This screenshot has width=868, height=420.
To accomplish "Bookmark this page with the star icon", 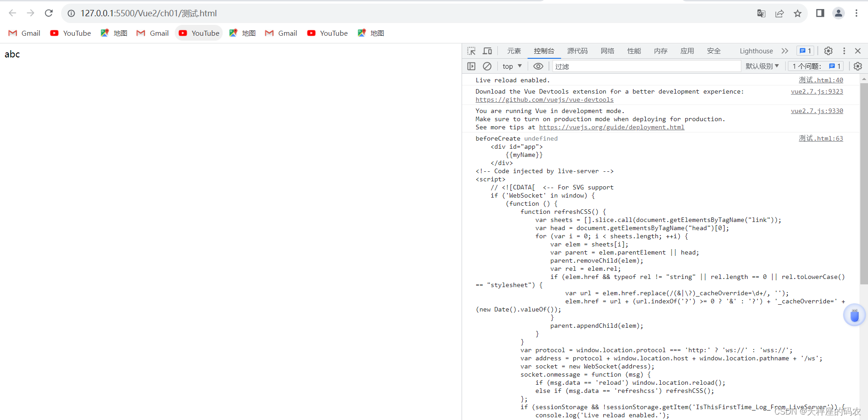I will click(797, 14).
